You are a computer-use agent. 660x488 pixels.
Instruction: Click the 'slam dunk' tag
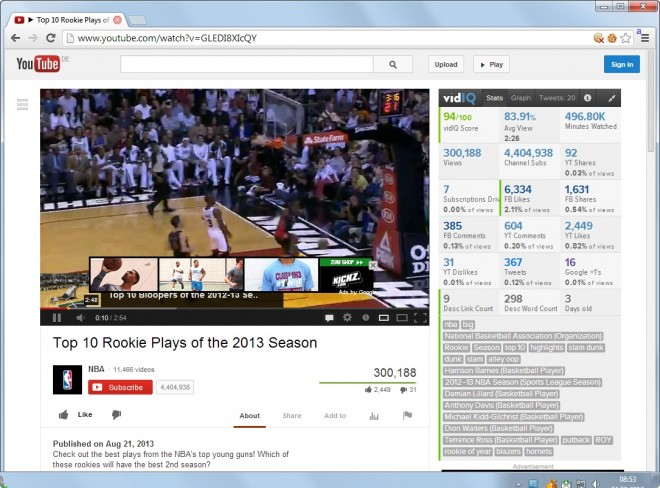pyautogui.click(x=586, y=348)
